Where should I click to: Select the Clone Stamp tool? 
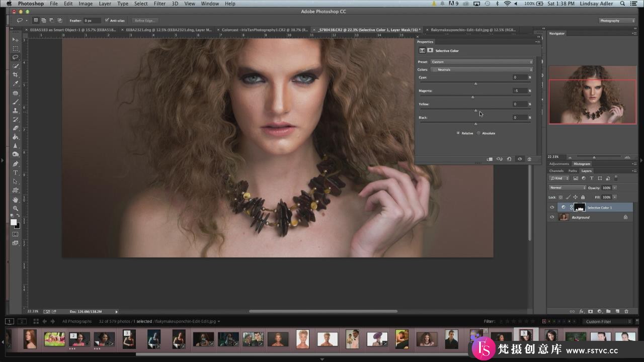click(16, 110)
